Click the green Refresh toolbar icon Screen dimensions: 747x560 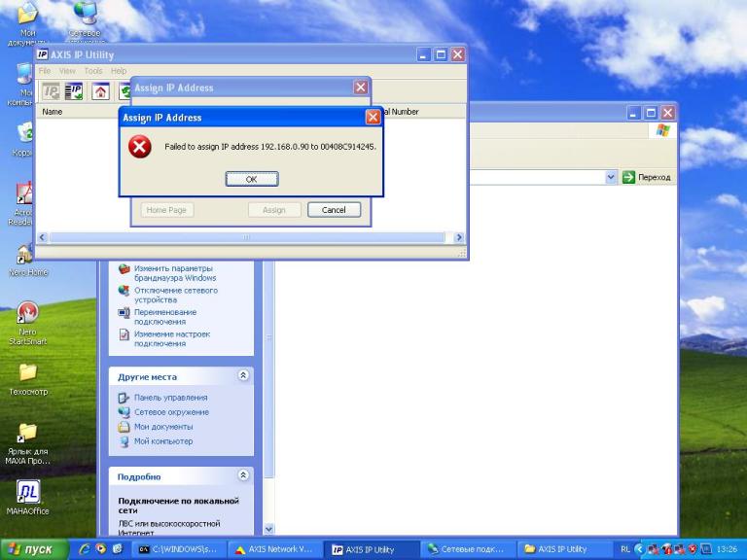[x=124, y=91]
